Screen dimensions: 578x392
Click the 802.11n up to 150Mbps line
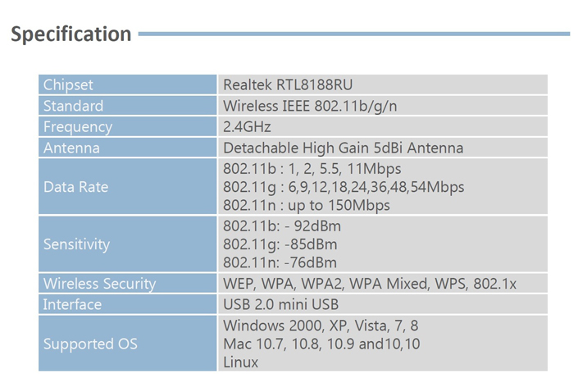click(307, 205)
